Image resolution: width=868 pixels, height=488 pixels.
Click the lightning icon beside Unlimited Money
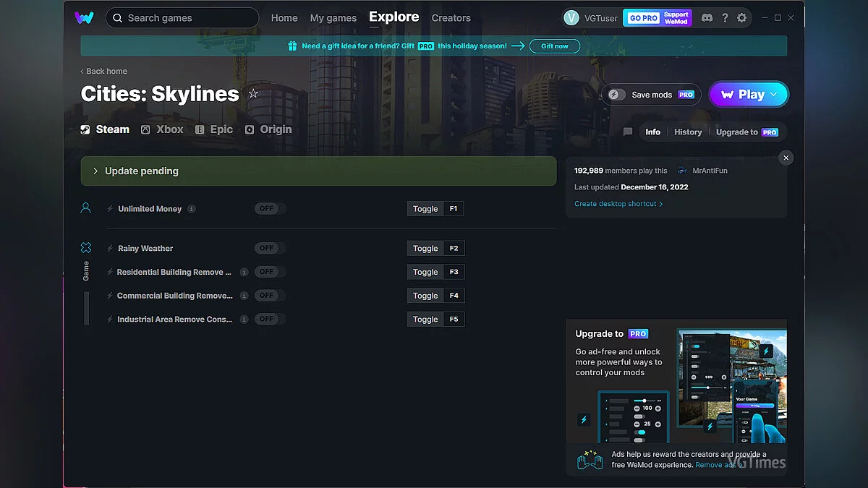point(110,209)
